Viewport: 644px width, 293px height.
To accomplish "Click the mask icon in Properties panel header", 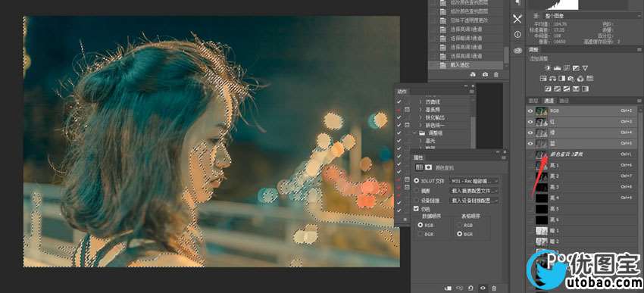I will click(428, 167).
